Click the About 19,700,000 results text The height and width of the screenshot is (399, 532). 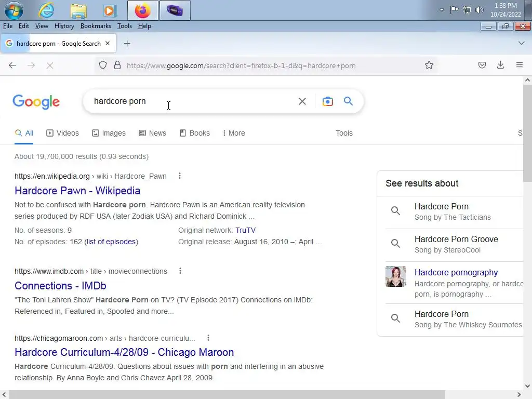click(x=82, y=156)
